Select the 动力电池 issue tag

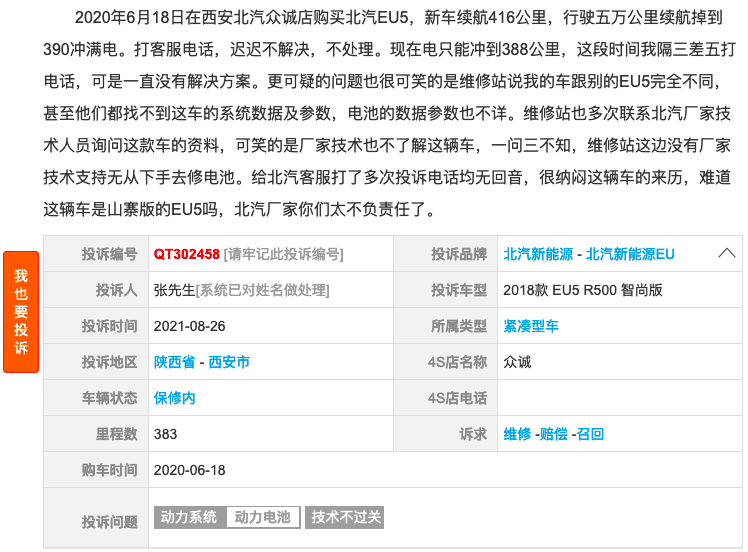(x=263, y=517)
